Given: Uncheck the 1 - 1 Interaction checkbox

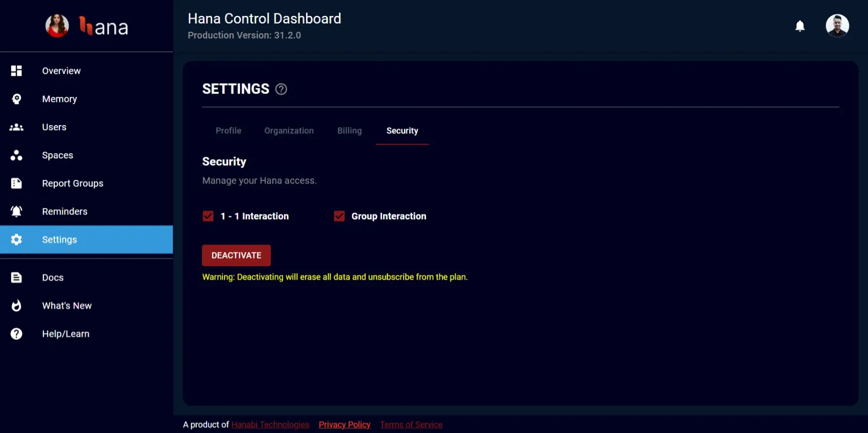Looking at the screenshot, I should (x=208, y=216).
